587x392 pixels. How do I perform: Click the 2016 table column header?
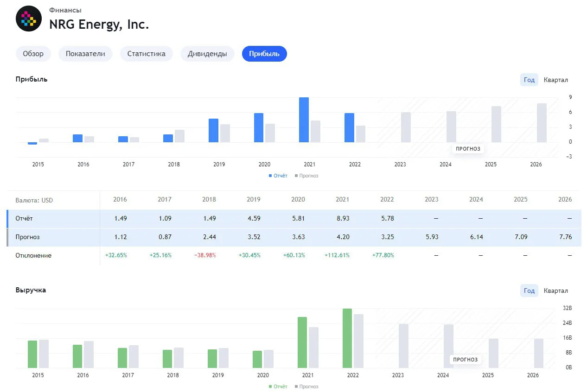tap(120, 200)
